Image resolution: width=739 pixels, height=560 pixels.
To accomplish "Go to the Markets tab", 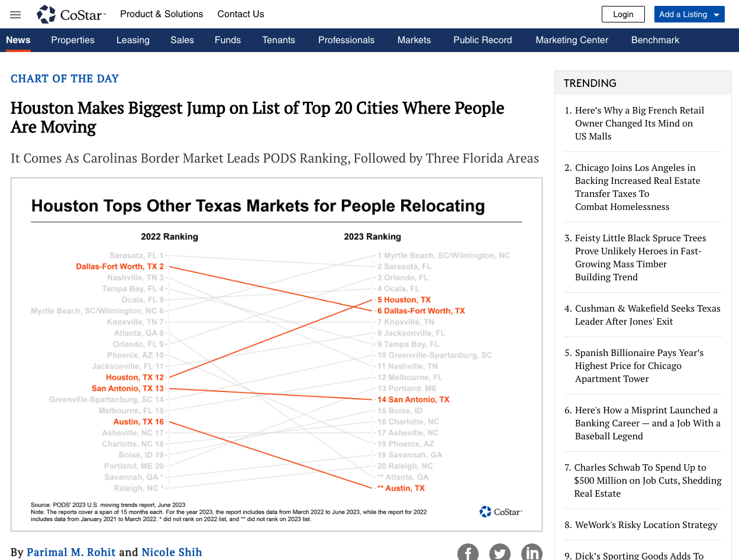I will pyautogui.click(x=414, y=40).
